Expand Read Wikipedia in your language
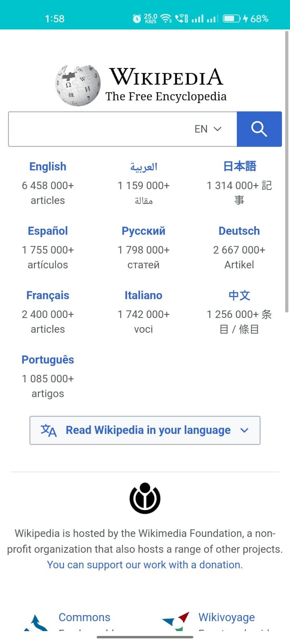 [x=145, y=430]
